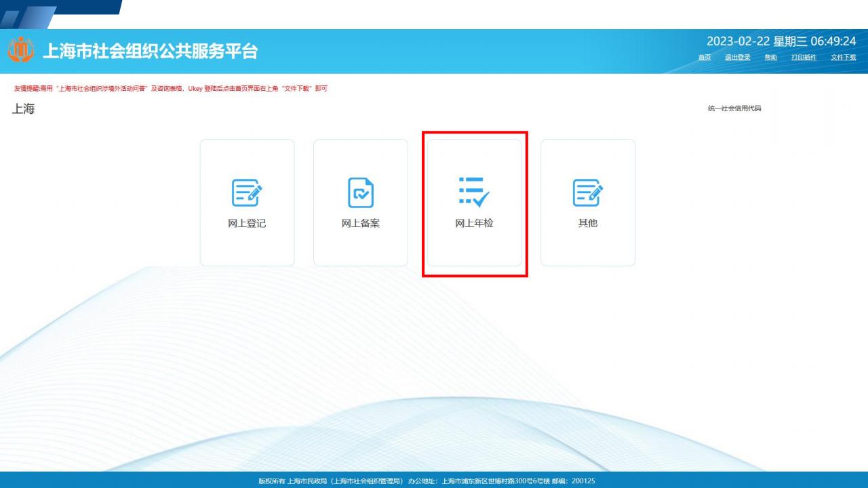Log out via 退出登录 link
Image resolution: width=868 pixels, height=488 pixels.
(x=738, y=58)
